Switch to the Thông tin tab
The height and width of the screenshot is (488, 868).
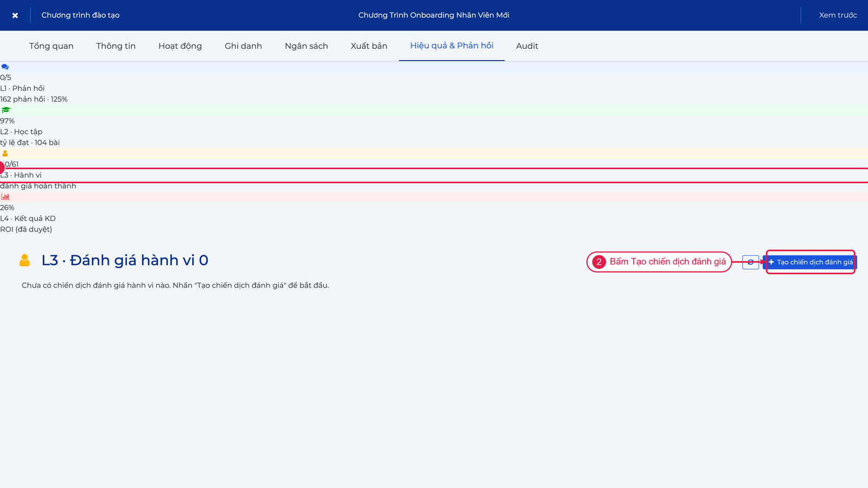(116, 46)
